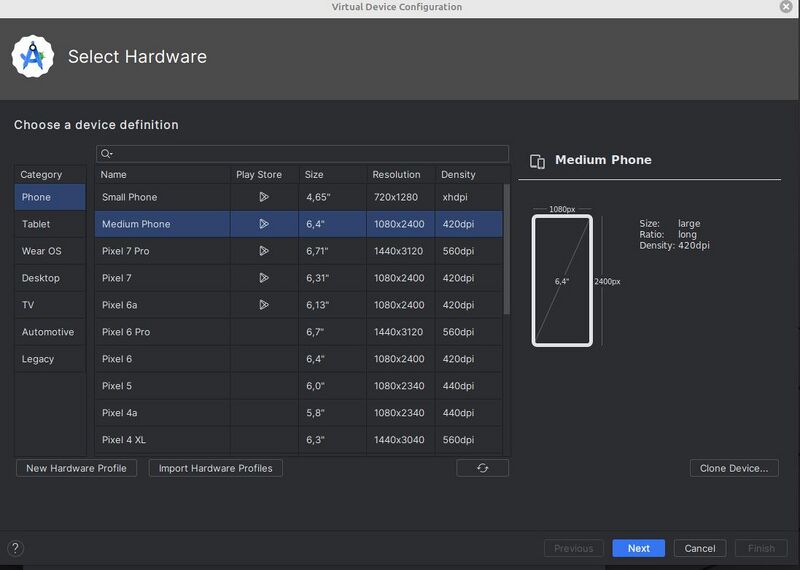Click the Play Store icon for Pixel 6a
This screenshot has height=570, width=800.
click(x=264, y=305)
